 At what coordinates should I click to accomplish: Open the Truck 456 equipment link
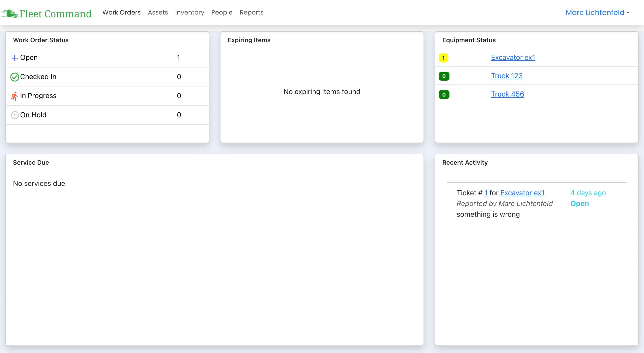(508, 94)
